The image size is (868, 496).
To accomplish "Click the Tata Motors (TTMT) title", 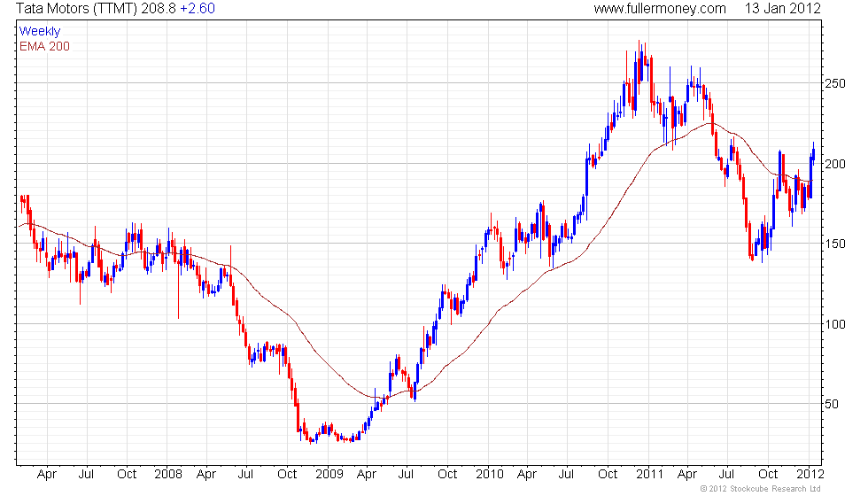I will pyautogui.click(x=77, y=9).
